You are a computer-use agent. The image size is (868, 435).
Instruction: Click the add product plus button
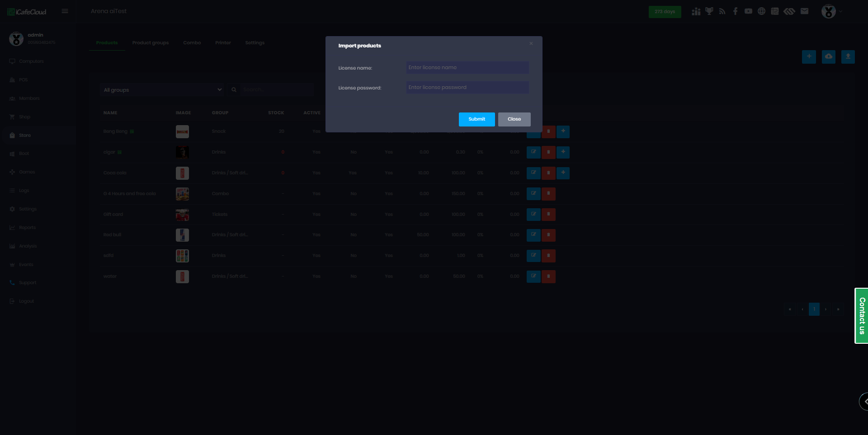[809, 57]
